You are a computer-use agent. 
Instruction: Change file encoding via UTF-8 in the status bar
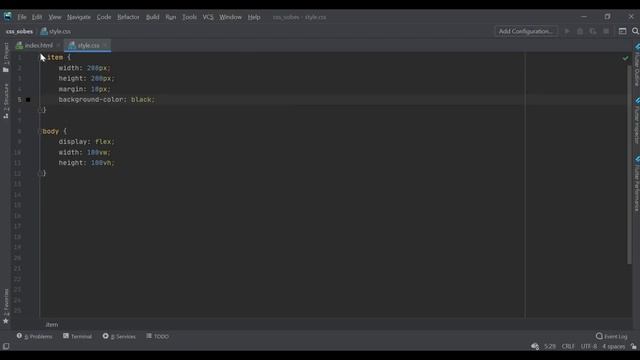coord(589,346)
